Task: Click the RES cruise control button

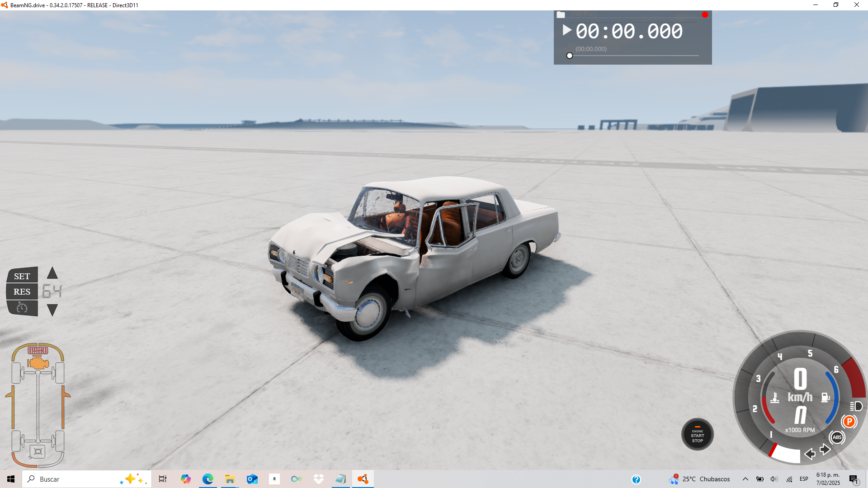Action: (22, 291)
